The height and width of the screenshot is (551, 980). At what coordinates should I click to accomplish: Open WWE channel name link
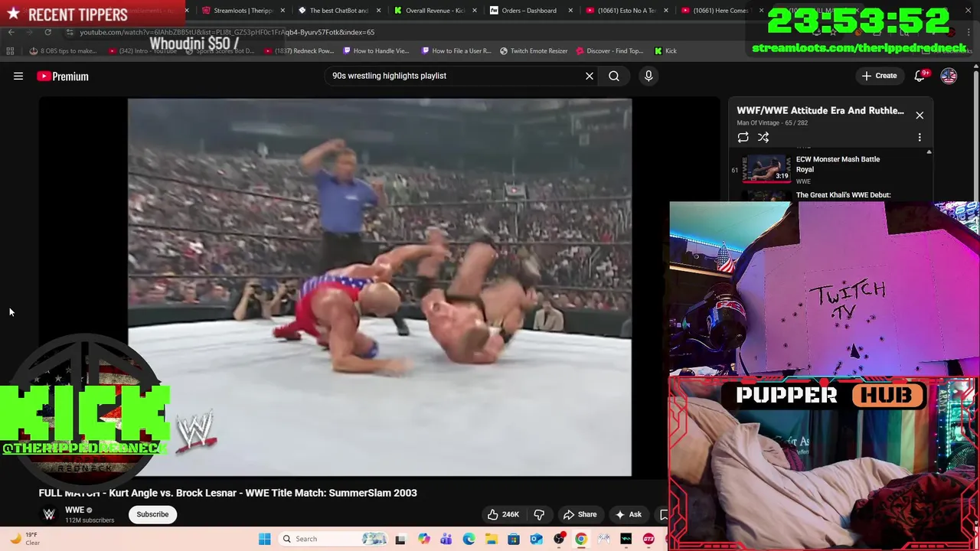74,510
